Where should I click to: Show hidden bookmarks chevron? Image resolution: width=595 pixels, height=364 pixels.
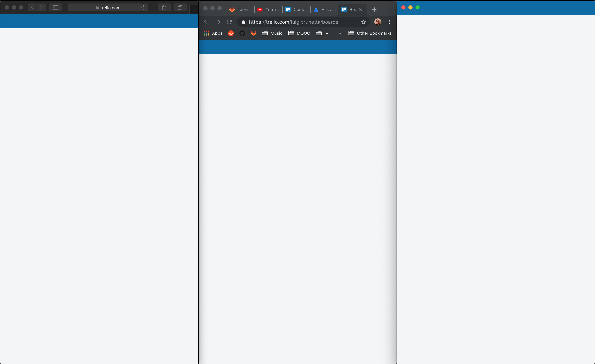(x=339, y=33)
